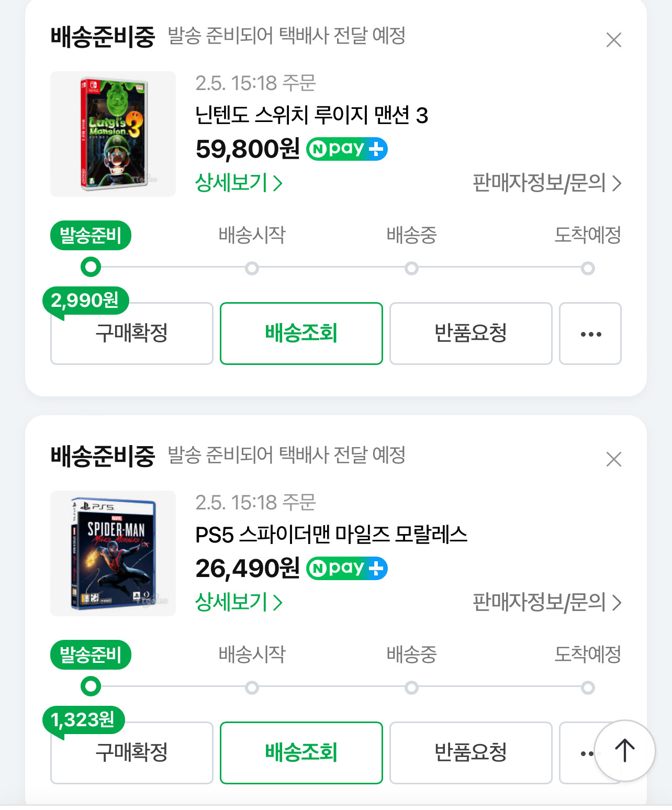Click 발송준비 progress marker on Luigi's Mansion order
The width and height of the screenshot is (672, 810).
click(91, 267)
